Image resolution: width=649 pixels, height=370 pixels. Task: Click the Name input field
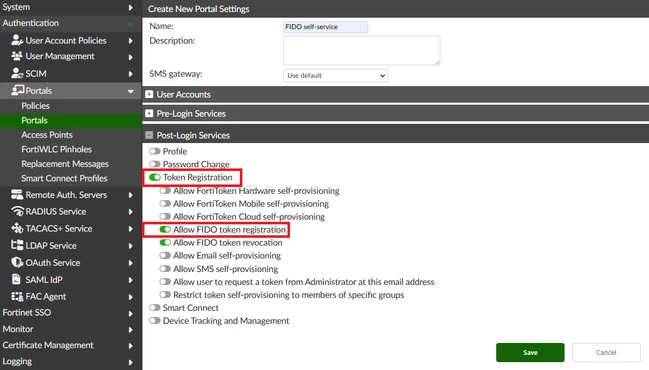click(325, 27)
